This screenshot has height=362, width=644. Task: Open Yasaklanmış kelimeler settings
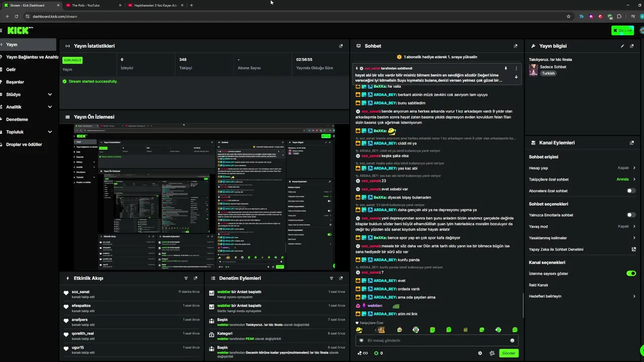pos(582,238)
